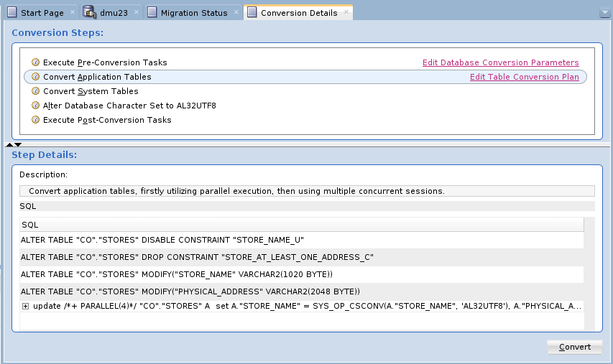Viewport: 613px width, 364px height.
Task: Click the Start Page tab icon
Action: click(x=12, y=12)
